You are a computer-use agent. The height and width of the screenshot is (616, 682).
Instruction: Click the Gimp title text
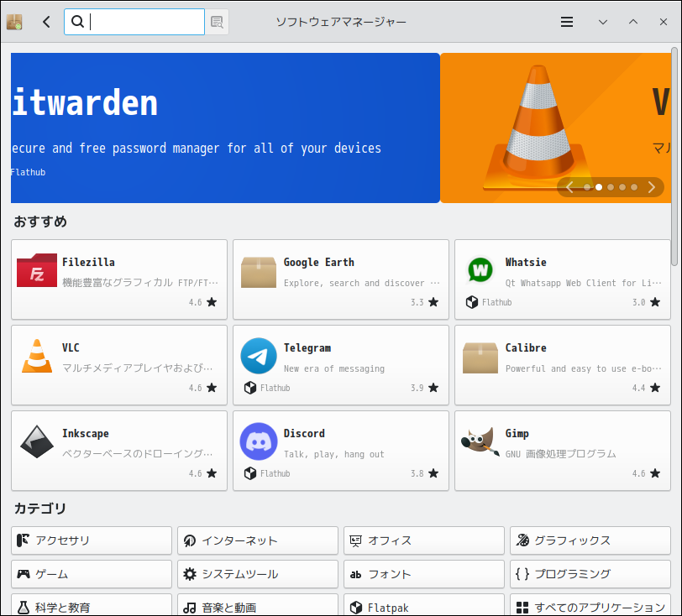click(x=517, y=433)
